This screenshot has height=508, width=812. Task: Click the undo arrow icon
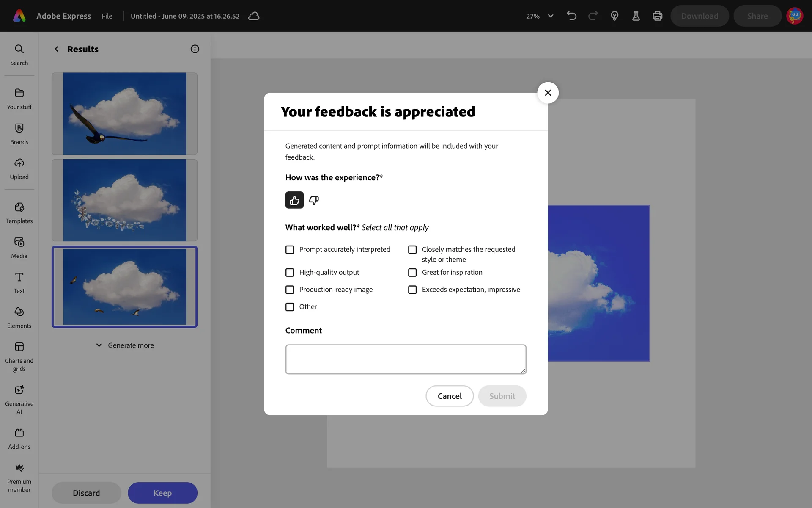[x=571, y=16]
